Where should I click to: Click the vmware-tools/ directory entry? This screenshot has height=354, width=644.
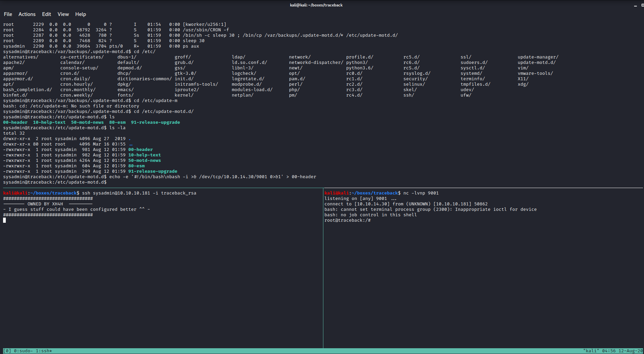coord(535,73)
